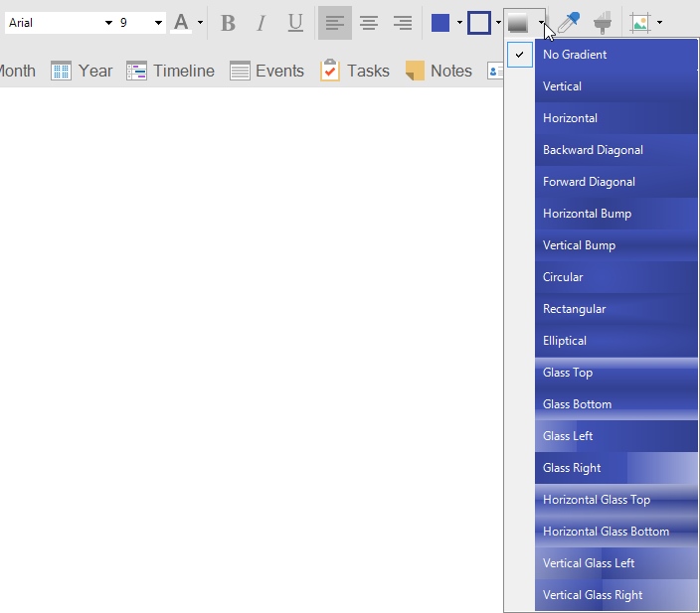Select Horizontal Glass Top gradient

point(616,500)
